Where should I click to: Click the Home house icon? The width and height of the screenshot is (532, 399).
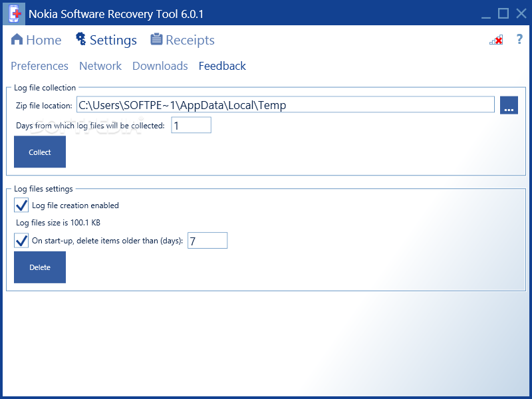[x=17, y=39]
